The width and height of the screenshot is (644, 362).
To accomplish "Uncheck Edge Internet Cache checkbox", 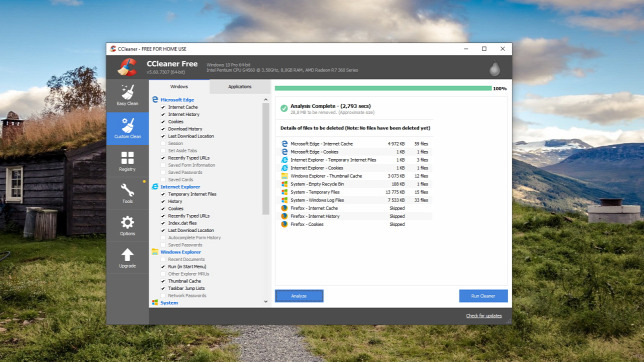I will click(x=163, y=107).
